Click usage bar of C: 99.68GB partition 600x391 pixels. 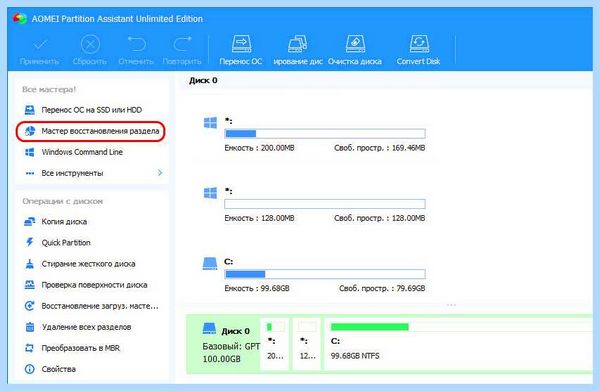click(x=325, y=274)
